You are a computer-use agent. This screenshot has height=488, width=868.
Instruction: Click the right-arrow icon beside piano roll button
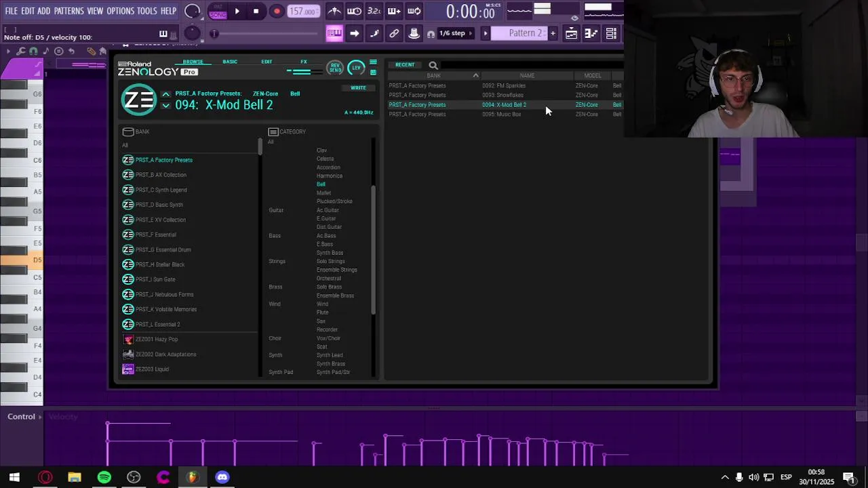(355, 33)
